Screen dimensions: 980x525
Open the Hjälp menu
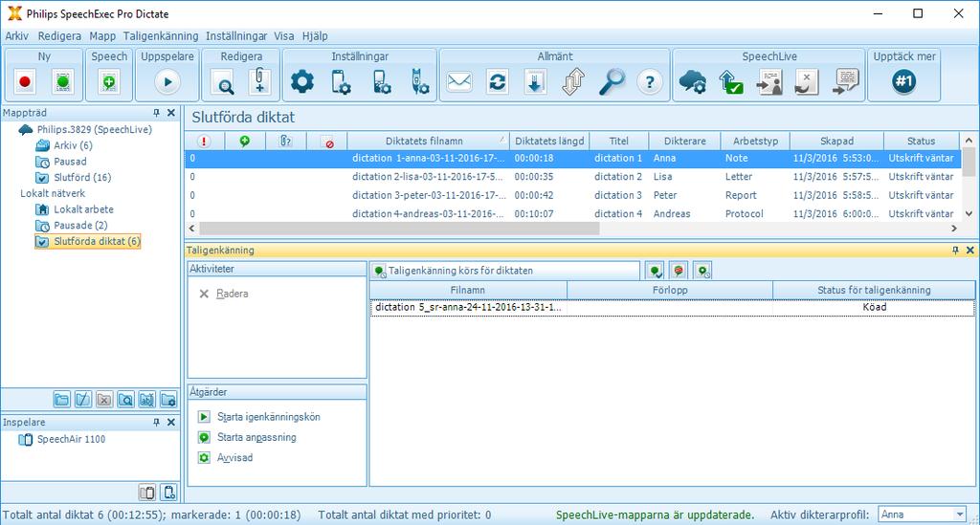(x=315, y=36)
